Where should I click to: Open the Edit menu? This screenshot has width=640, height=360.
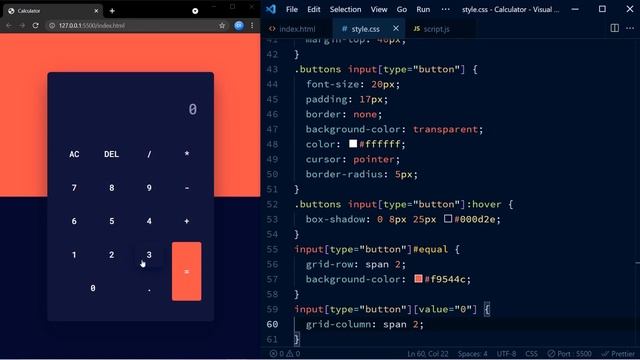tap(313, 9)
